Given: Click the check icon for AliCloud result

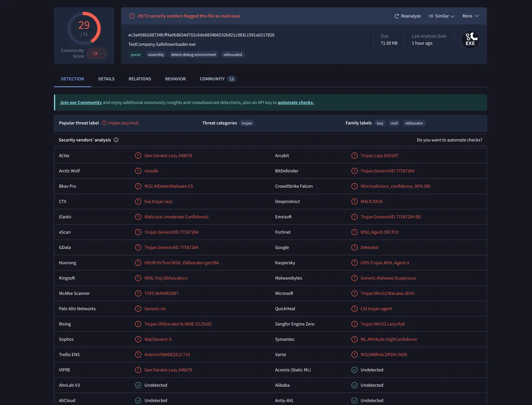Looking at the screenshot, I should point(138,400).
